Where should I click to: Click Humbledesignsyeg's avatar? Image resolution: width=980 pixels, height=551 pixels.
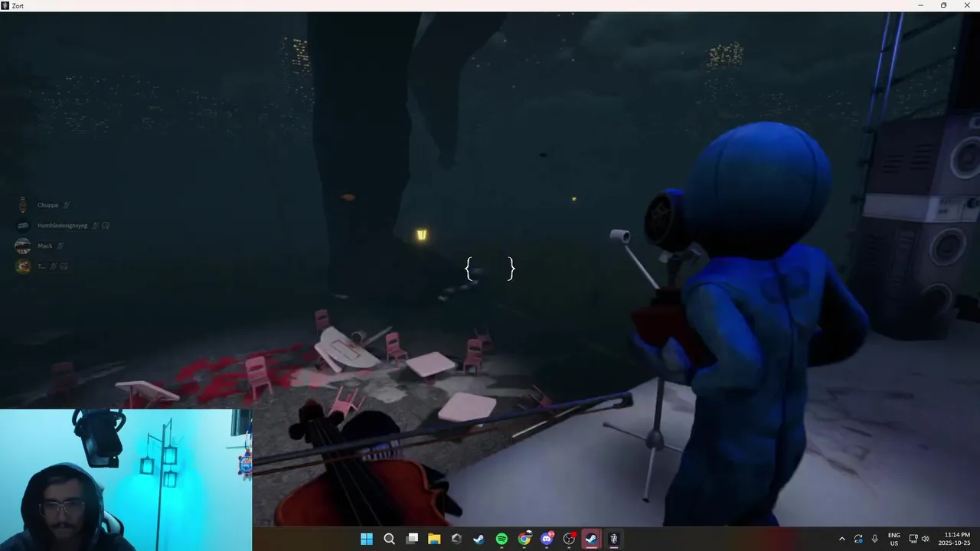pyautogui.click(x=23, y=226)
